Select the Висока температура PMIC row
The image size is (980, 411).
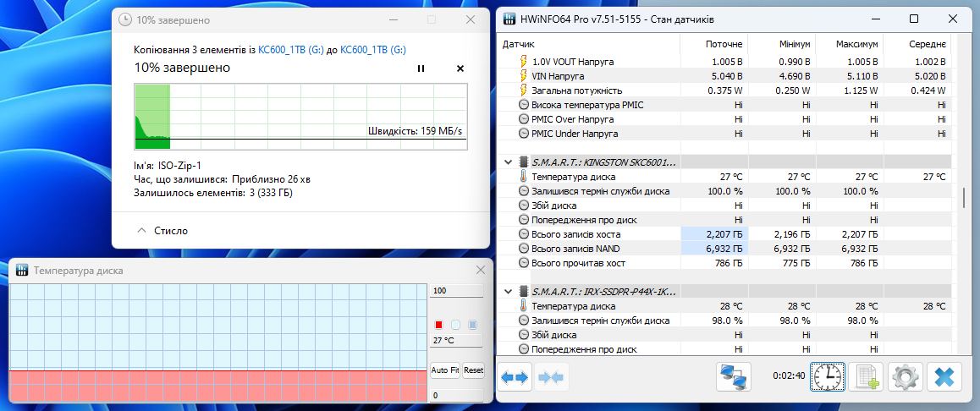coord(726,105)
